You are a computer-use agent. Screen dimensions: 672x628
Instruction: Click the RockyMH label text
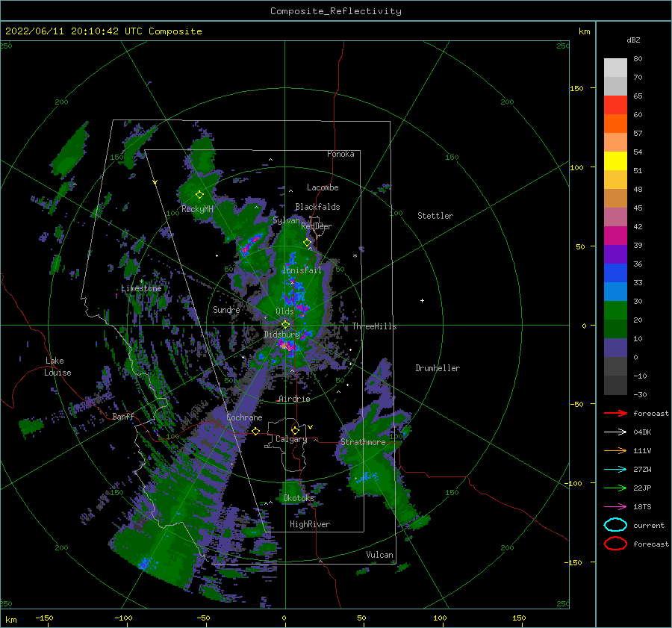point(197,209)
